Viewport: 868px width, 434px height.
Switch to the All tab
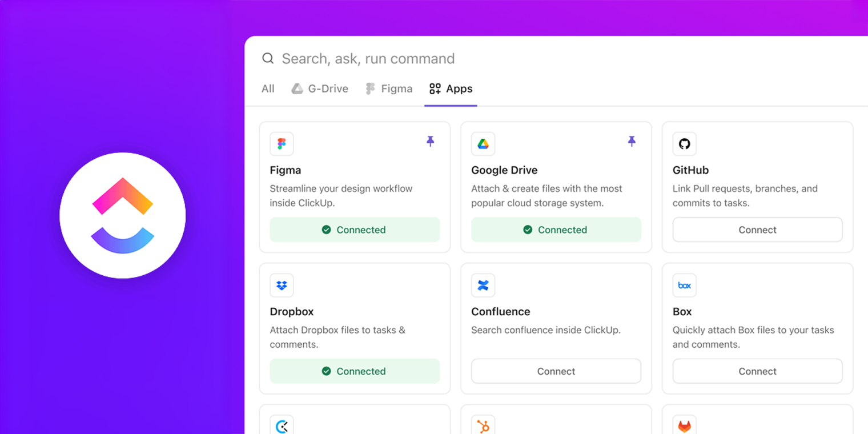[267, 89]
